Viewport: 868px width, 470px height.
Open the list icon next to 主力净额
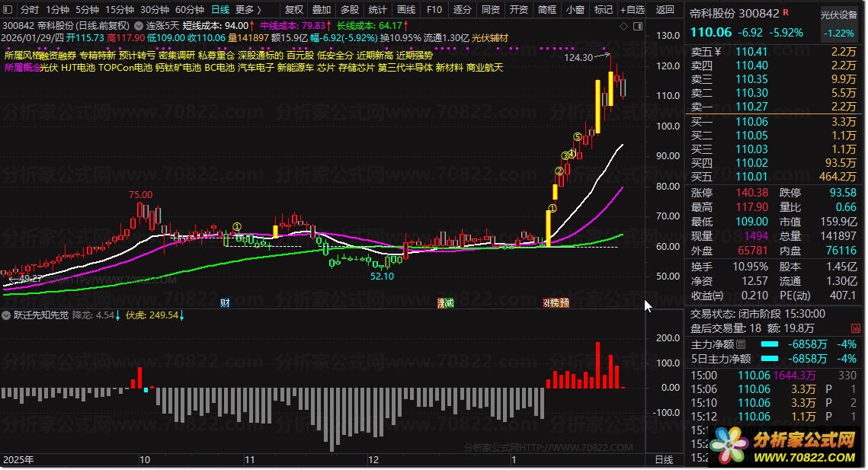(x=741, y=344)
